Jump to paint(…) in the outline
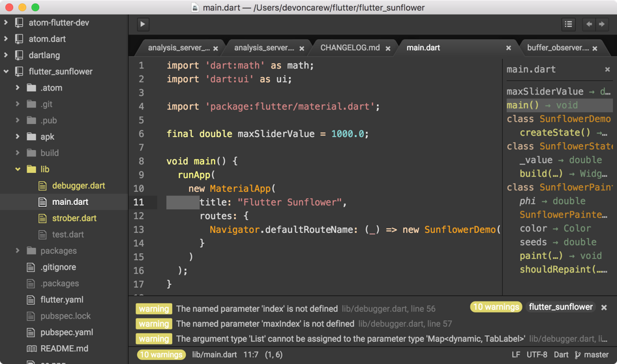 pos(541,256)
